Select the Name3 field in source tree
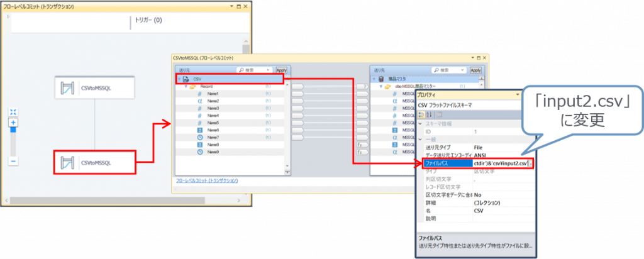644x259 pixels. click(213, 108)
